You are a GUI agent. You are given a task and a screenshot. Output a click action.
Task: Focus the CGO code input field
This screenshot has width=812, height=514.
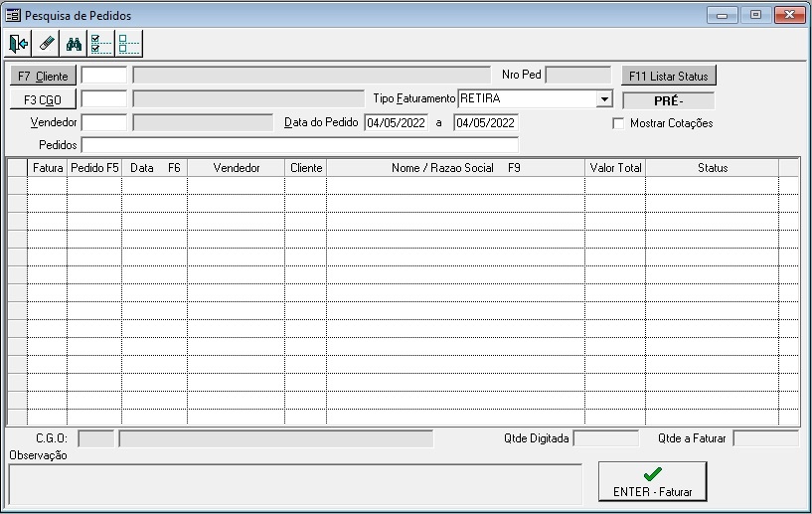104,99
